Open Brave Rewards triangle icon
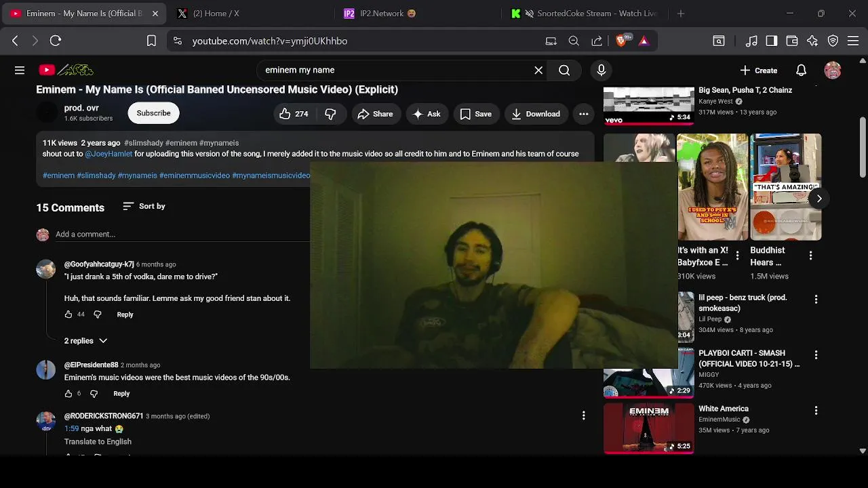868x488 pixels. click(x=644, y=41)
